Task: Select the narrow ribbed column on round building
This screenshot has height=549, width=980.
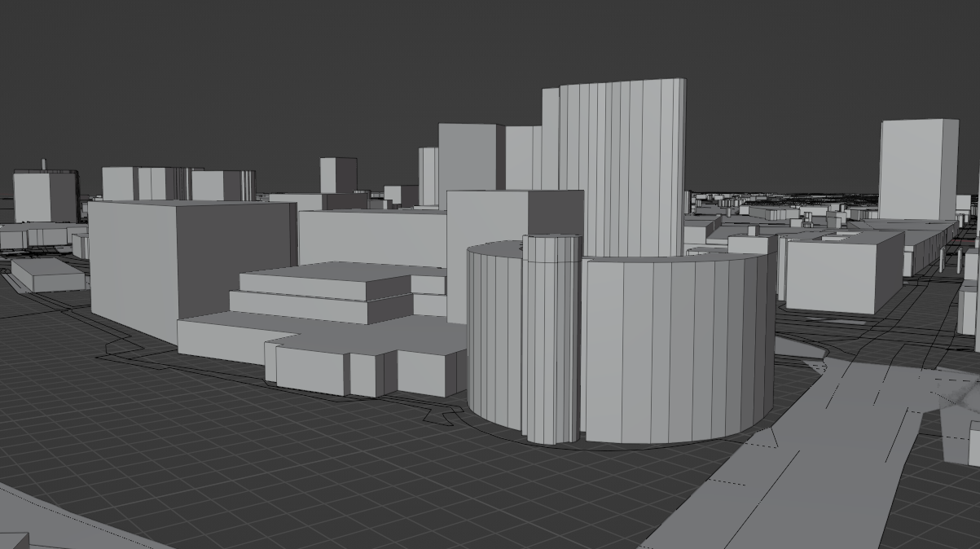Action: (552, 338)
